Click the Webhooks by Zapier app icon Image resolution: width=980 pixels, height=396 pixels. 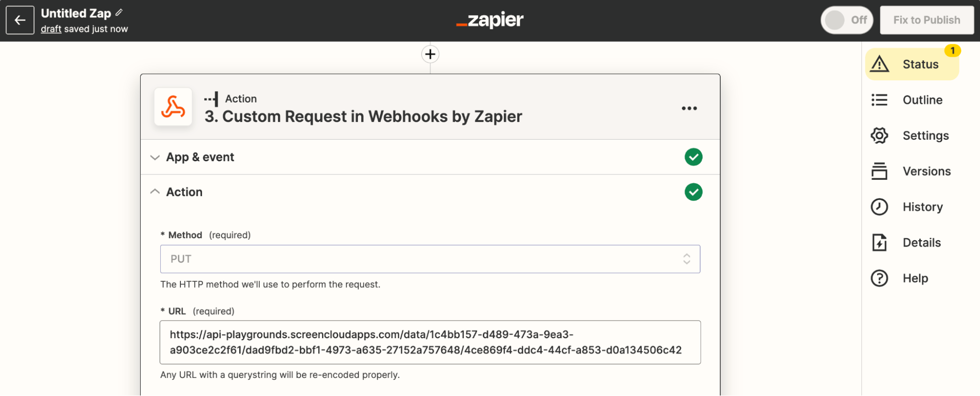pos(173,107)
